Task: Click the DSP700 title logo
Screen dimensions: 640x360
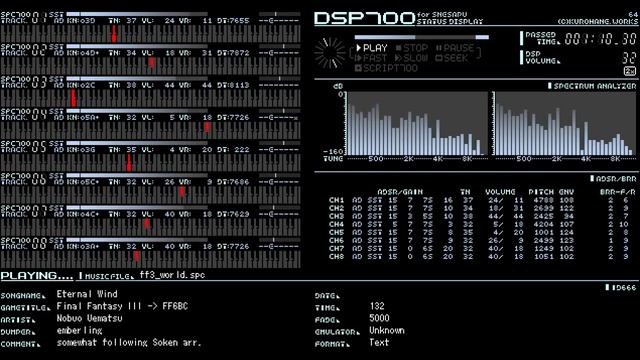Action: [x=364, y=18]
